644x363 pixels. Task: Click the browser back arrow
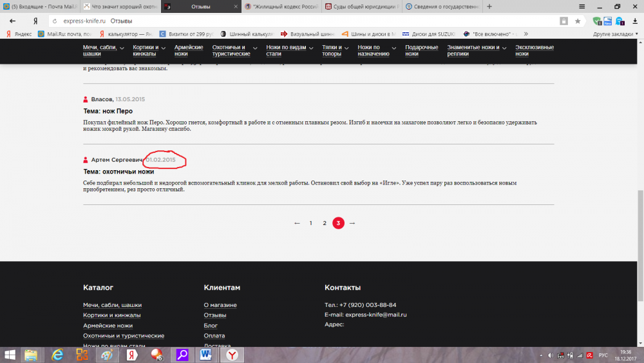[12, 21]
